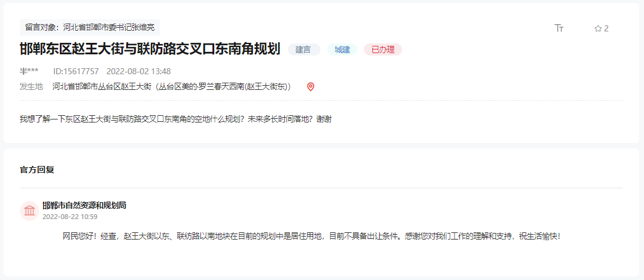Click the message body text about 空地规划
The image size is (644, 280).
[176, 119]
